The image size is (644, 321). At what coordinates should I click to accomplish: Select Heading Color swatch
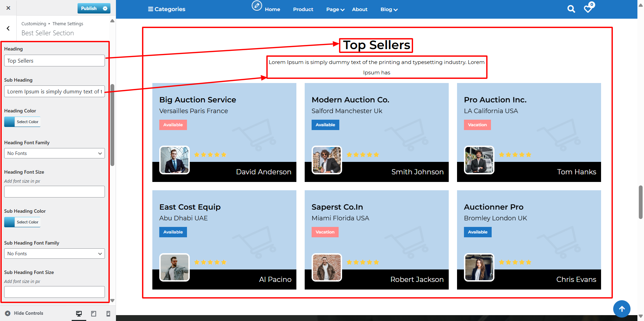point(10,122)
